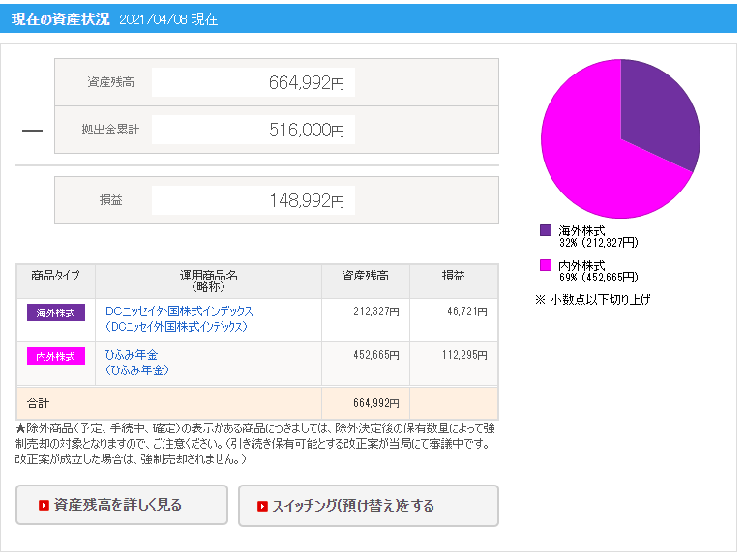Open the 資産残高を詳しく見る button

pos(122,505)
